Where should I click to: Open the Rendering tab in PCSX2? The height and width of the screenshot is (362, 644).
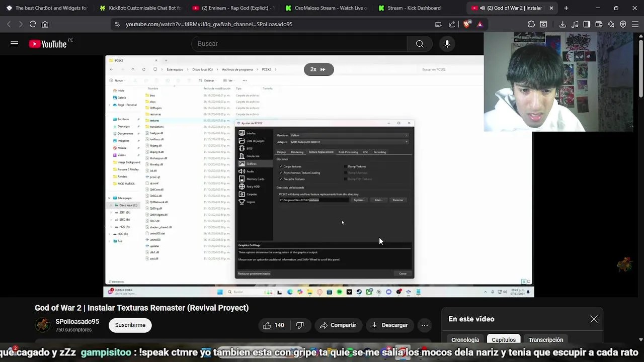[x=297, y=152]
